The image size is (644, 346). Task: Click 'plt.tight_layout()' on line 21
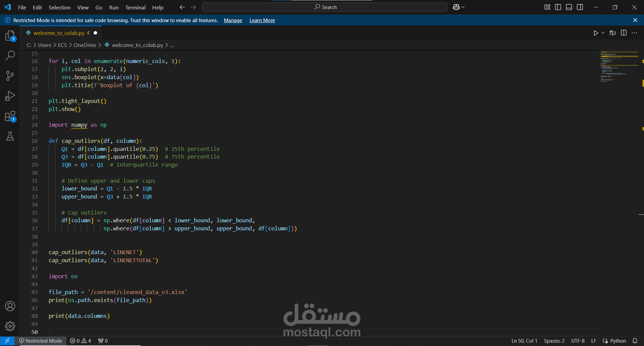pos(77,101)
